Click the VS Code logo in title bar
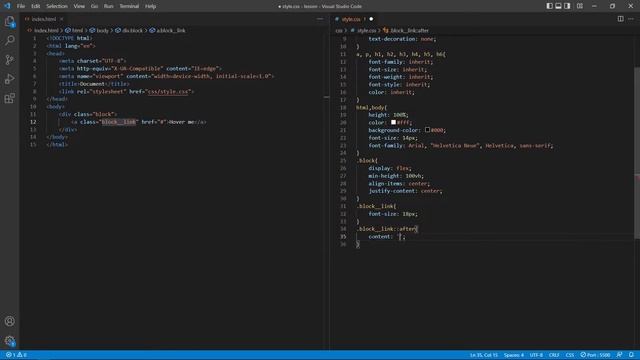 pyautogui.click(x=7, y=6)
